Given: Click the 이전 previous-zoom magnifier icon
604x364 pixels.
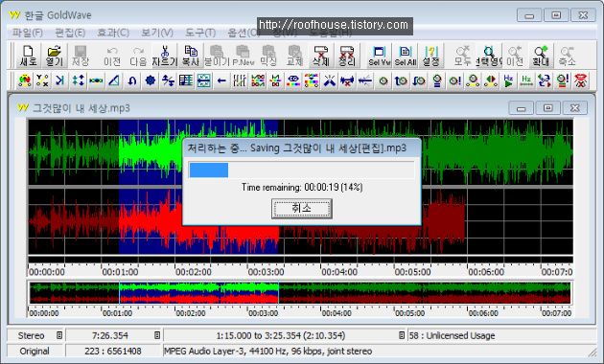Looking at the screenshot, I should [515, 56].
